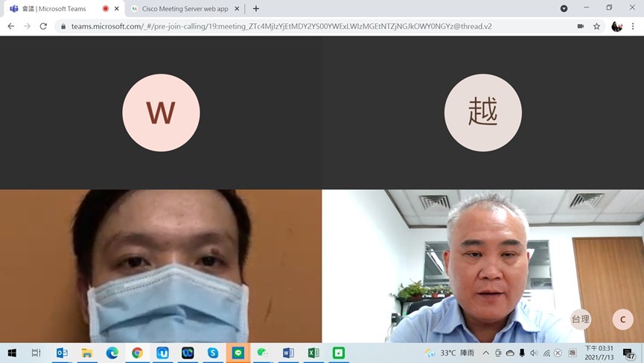644x363 pixels.
Task: Open camera permission icon in address bar
Action: [580, 26]
